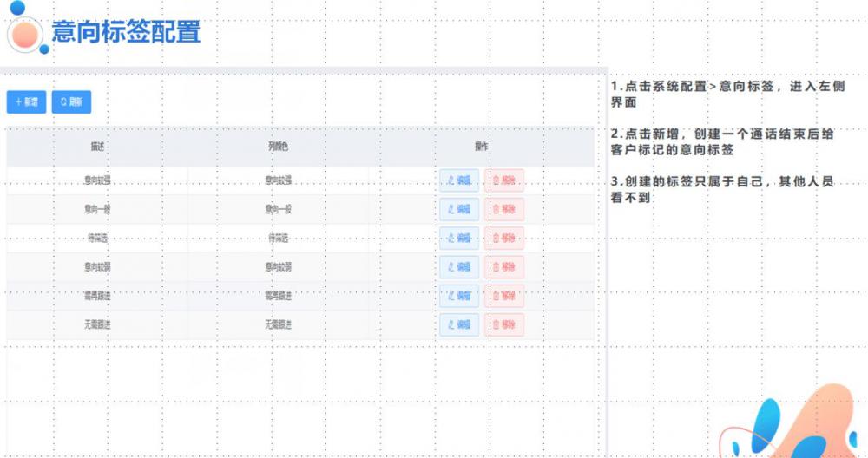Remove the 意向一般 tag row
868x458 pixels.
[x=504, y=209]
